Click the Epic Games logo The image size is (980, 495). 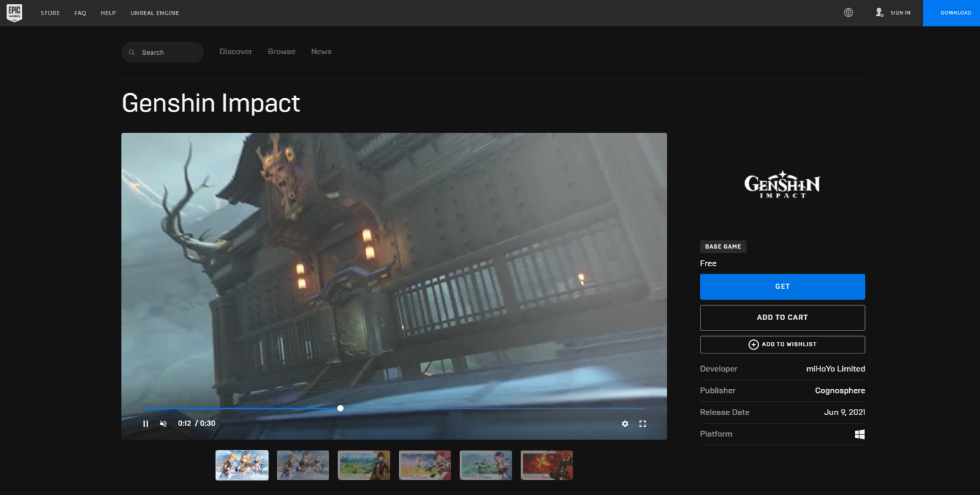15,13
